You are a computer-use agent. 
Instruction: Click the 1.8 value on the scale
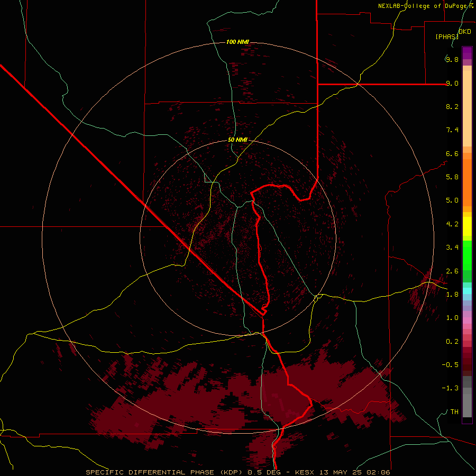(x=452, y=295)
